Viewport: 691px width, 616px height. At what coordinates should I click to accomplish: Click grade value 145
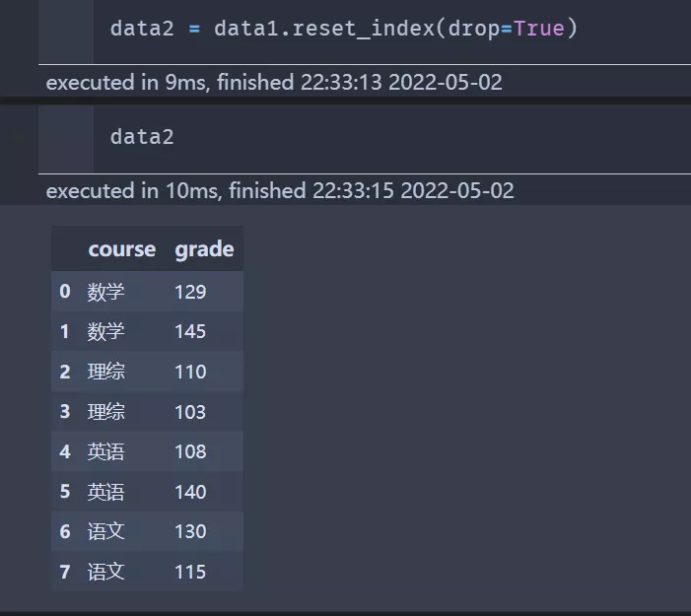point(190,331)
